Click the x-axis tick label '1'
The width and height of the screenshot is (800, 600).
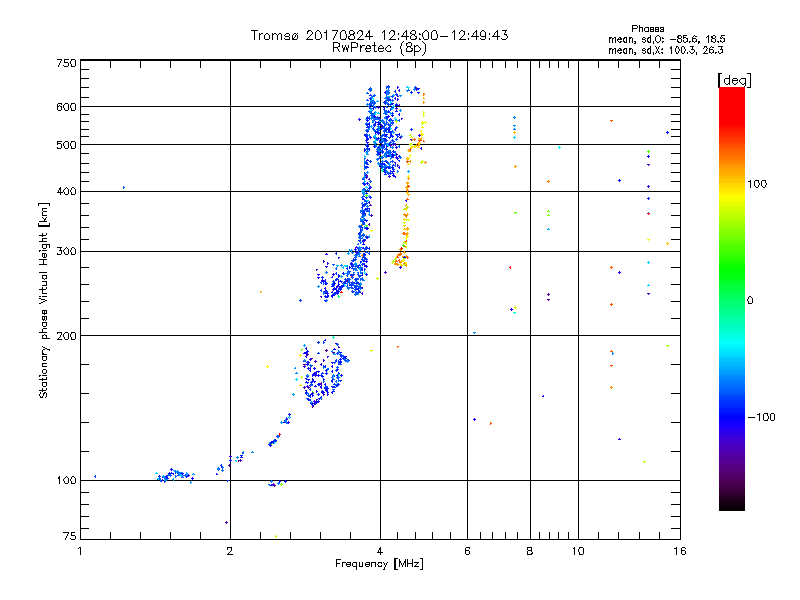(x=80, y=551)
